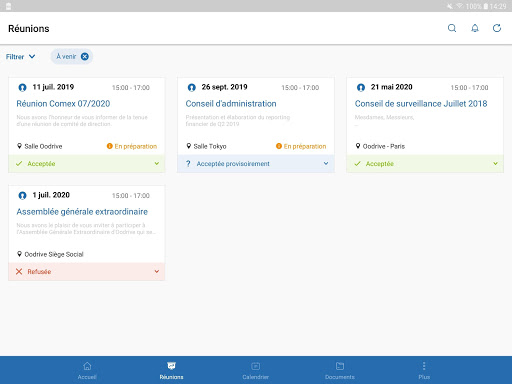Open 'Assemblée générale extraordinaire' meeting
The width and height of the screenshot is (512, 384).
click(x=82, y=212)
